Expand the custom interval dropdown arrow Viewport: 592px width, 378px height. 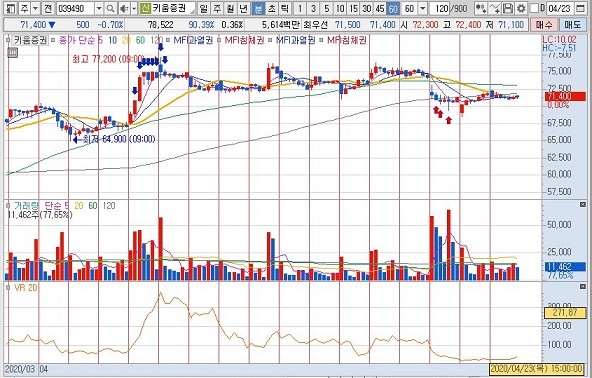point(423,8)
